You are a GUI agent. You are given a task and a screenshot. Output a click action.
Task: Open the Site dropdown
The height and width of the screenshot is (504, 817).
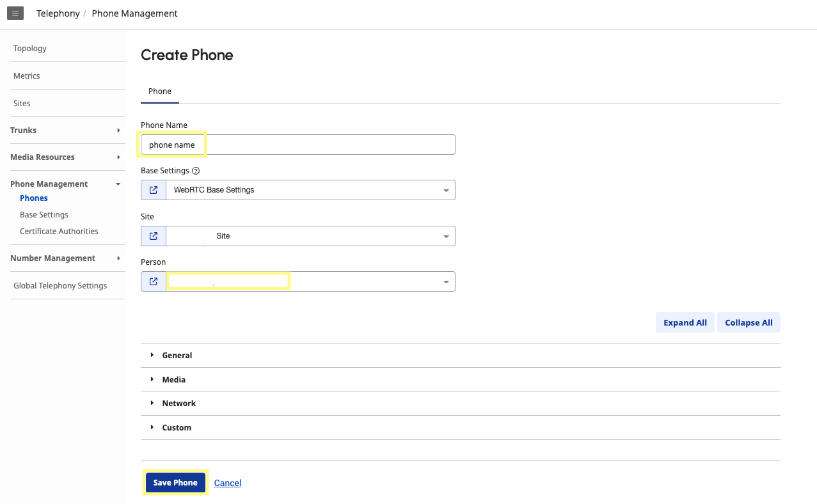point(445,237)
